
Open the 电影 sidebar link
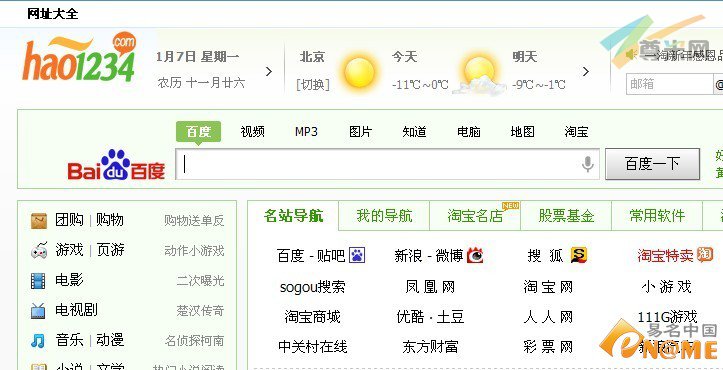point(69,280)
